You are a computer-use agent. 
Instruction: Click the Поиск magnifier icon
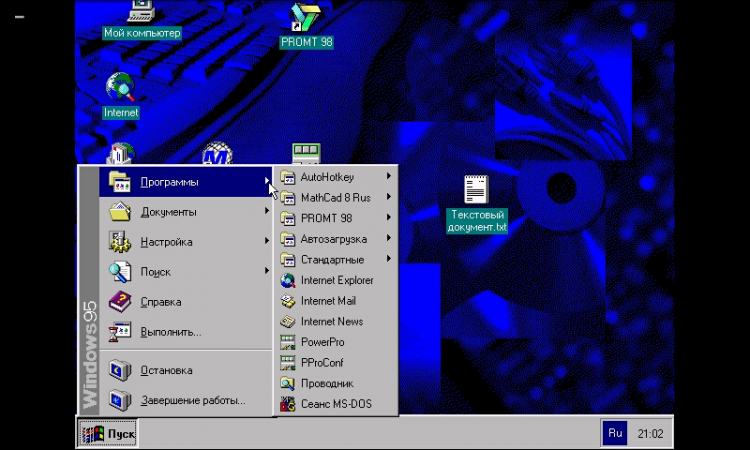(120, 272)
